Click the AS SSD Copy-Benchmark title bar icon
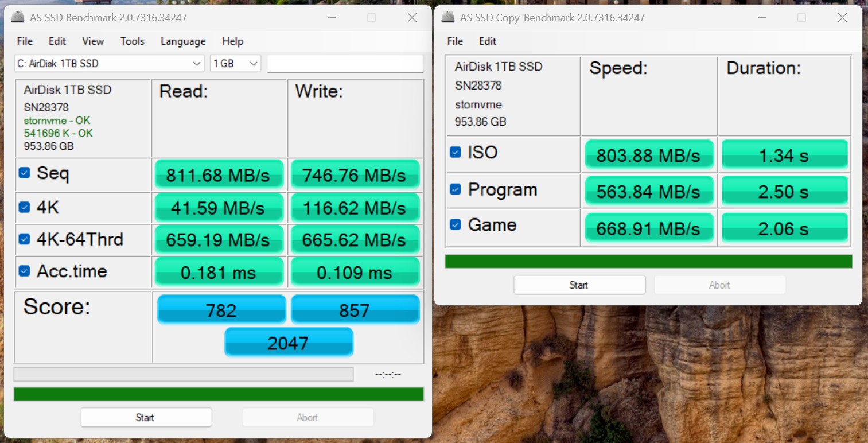 (x=448, y=18)
